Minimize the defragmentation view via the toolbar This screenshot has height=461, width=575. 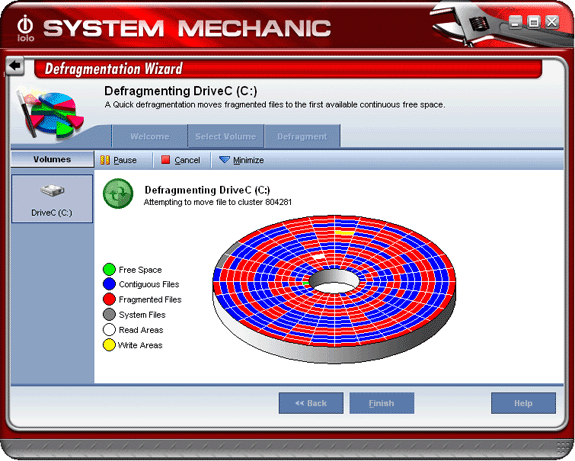241,160
